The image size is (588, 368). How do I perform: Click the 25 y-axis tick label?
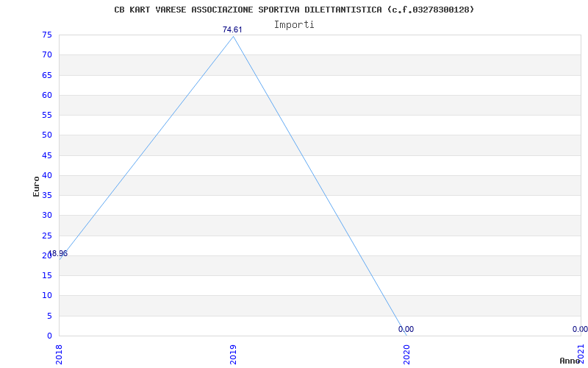pyautogui.click(x=47, y=236)
